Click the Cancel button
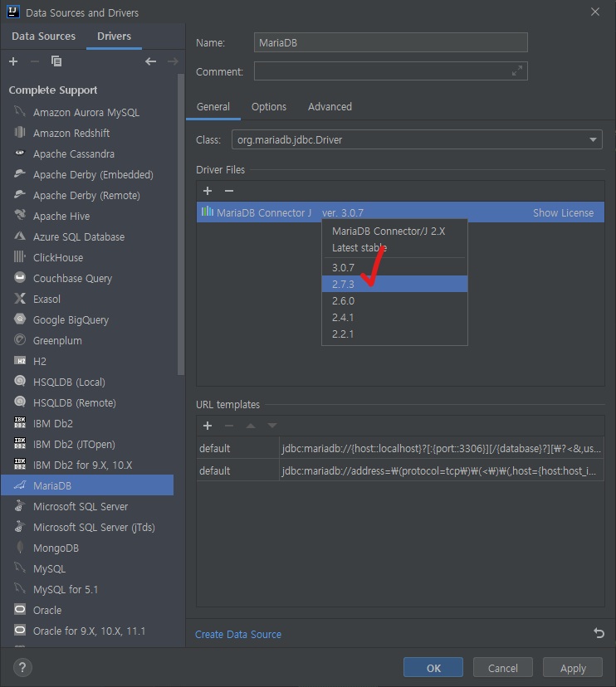This screenshot has height=687, width=616. [x=503, y=668]
